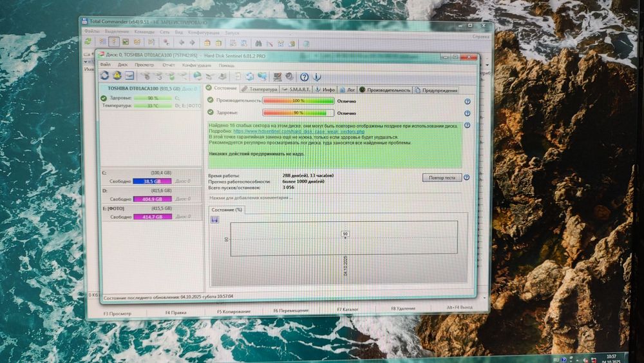Click the monitor icon left of the Help icon

[x=278, y=77]
